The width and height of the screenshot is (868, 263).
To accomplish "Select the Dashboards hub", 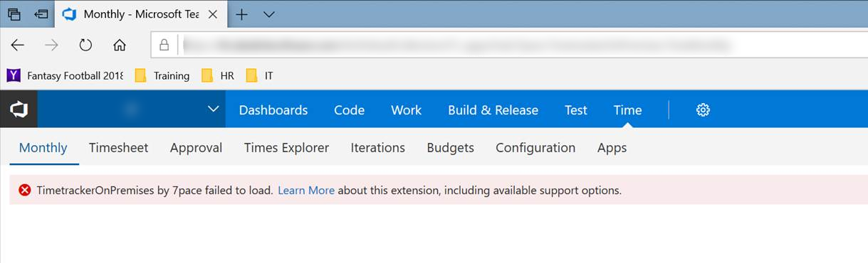I will (273, 109).
